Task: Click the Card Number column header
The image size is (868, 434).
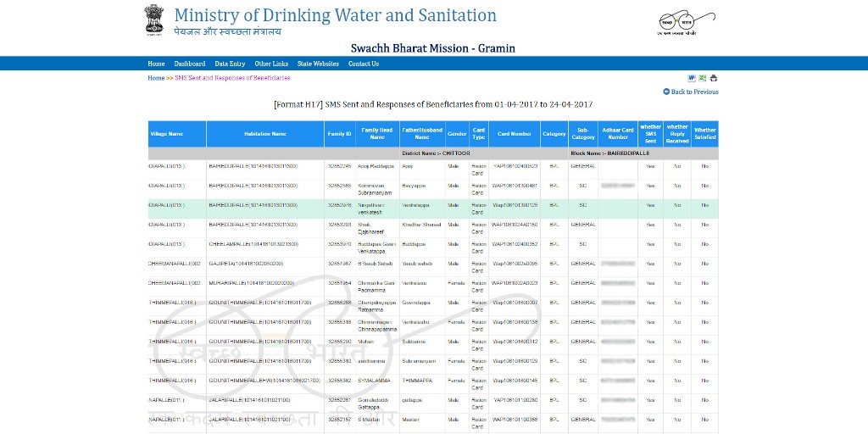Action: point(515,134)
